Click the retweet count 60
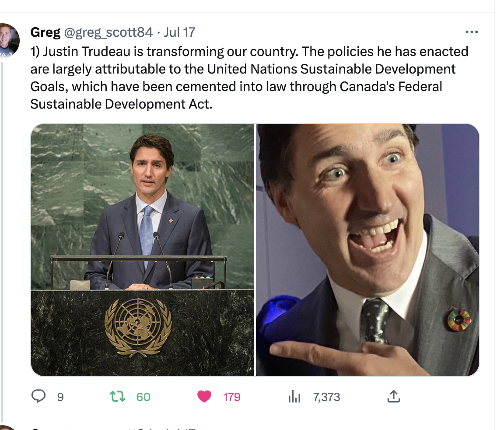The height and width of the screenshot is (430, 504). (143, 397)
